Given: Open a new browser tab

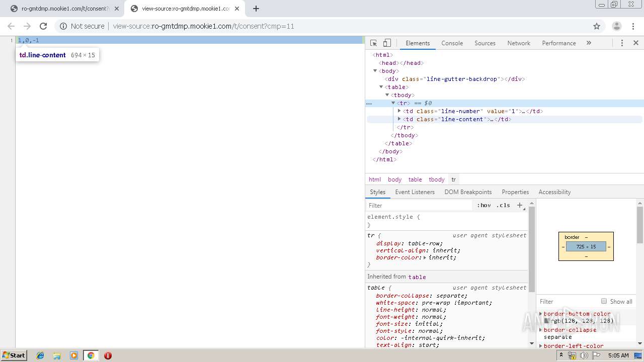Looking at the screenshot, I should click(256, 9).
